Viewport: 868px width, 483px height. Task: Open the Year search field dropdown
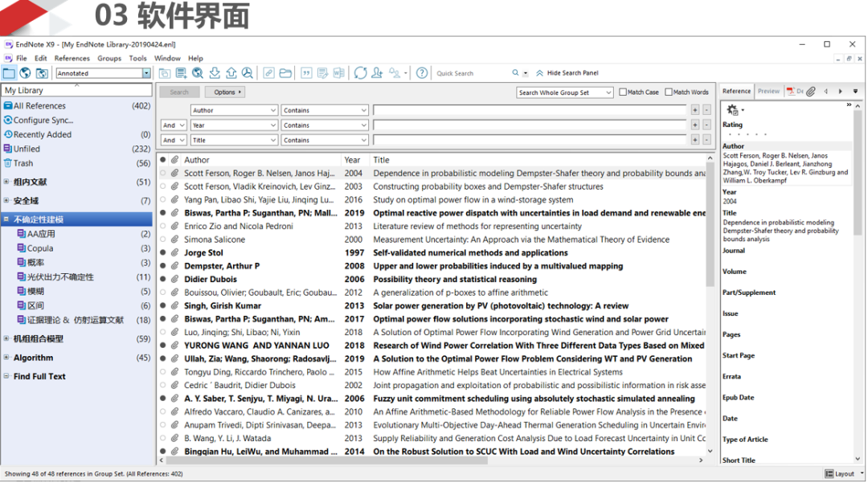[234, 125]
